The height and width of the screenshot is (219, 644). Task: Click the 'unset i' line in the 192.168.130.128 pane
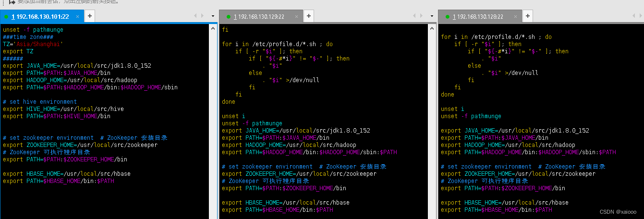click(452, 109)
